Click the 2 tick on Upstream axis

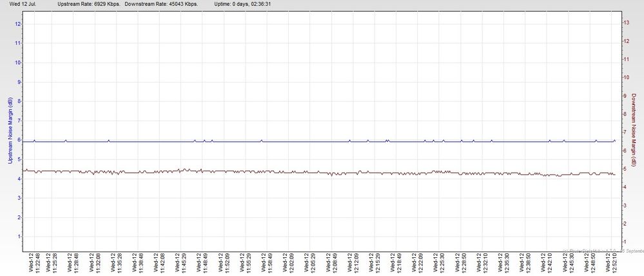click(19, 218)
